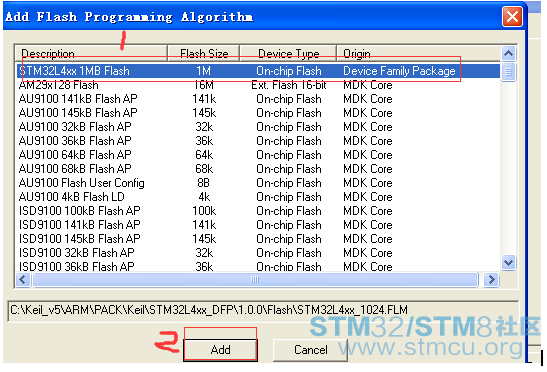Viewport: 547px width, 372px height.
Task: Click the horizontal scrollbar left arrow
Action: point(23,280)
